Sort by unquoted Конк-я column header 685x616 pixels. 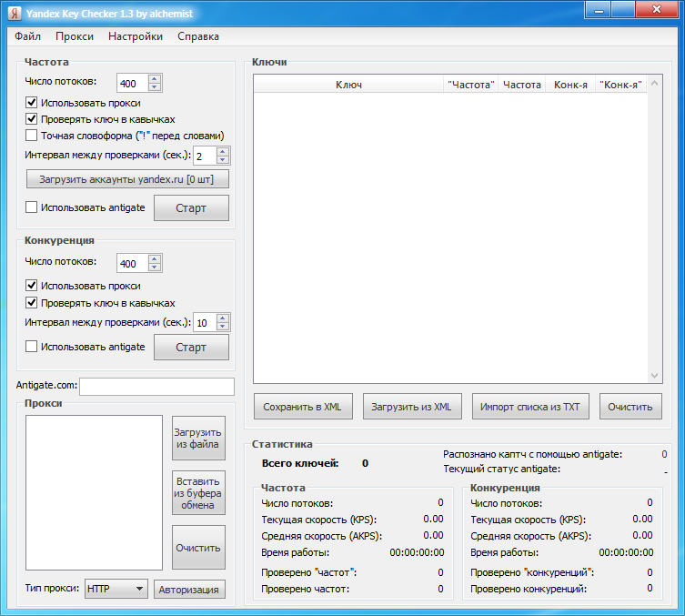[570, 85]
